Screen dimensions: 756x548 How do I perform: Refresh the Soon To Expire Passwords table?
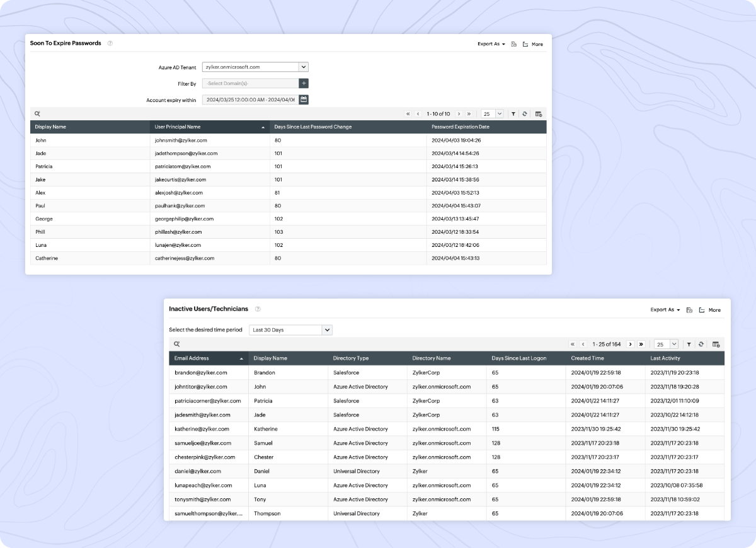525,114
